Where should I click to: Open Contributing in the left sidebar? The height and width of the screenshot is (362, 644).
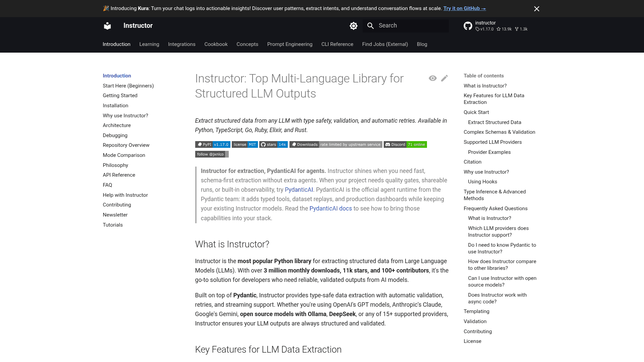click(x=117, y=205)
